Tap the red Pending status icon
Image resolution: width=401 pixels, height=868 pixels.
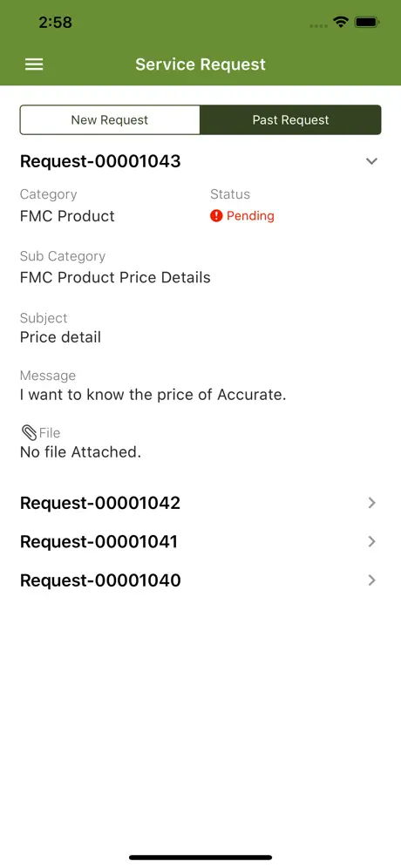pyautogui.click(x=216, y=216)
